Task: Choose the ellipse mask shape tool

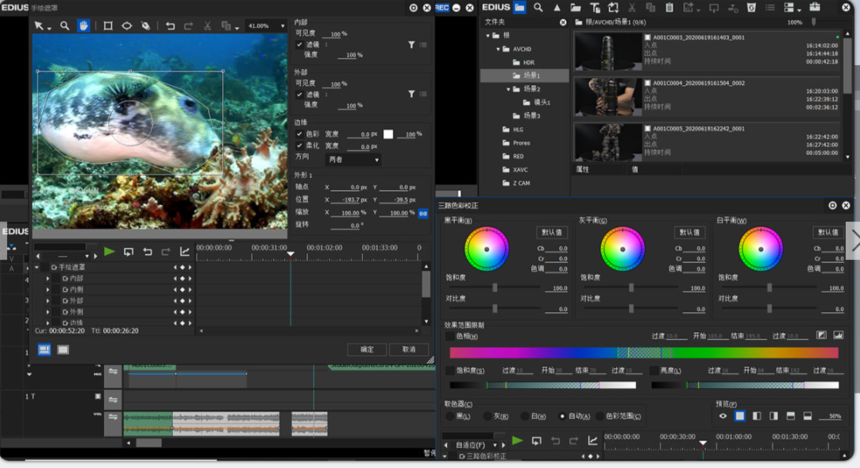Action: click(x=127, y=26)
